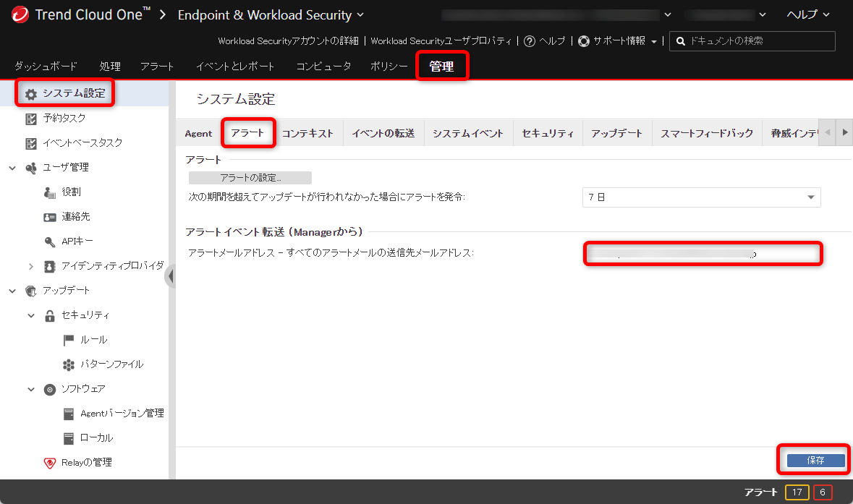
Task: Switch to the システムイベント tab
Action: point(468,132)
